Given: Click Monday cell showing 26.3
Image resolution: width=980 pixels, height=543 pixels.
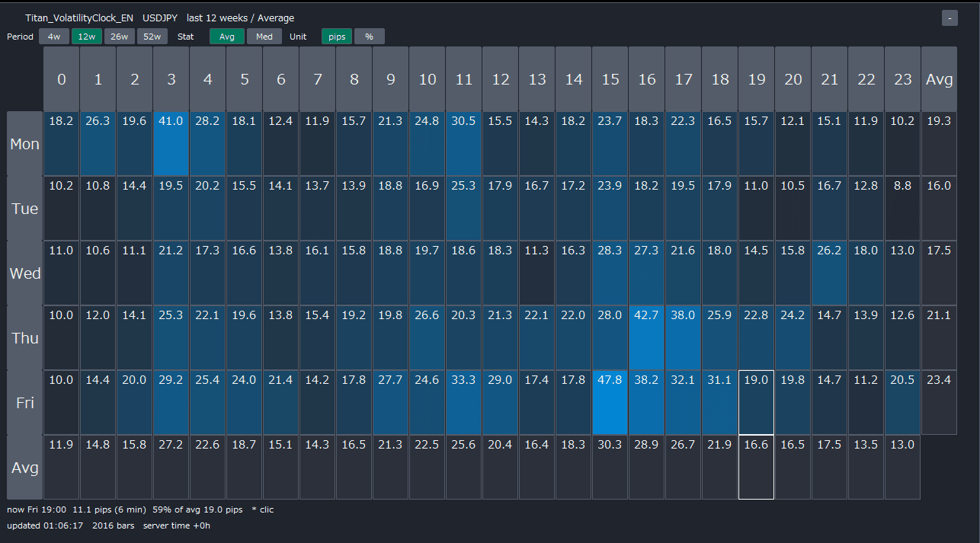Looking at the screenshot, I should 98,144.
